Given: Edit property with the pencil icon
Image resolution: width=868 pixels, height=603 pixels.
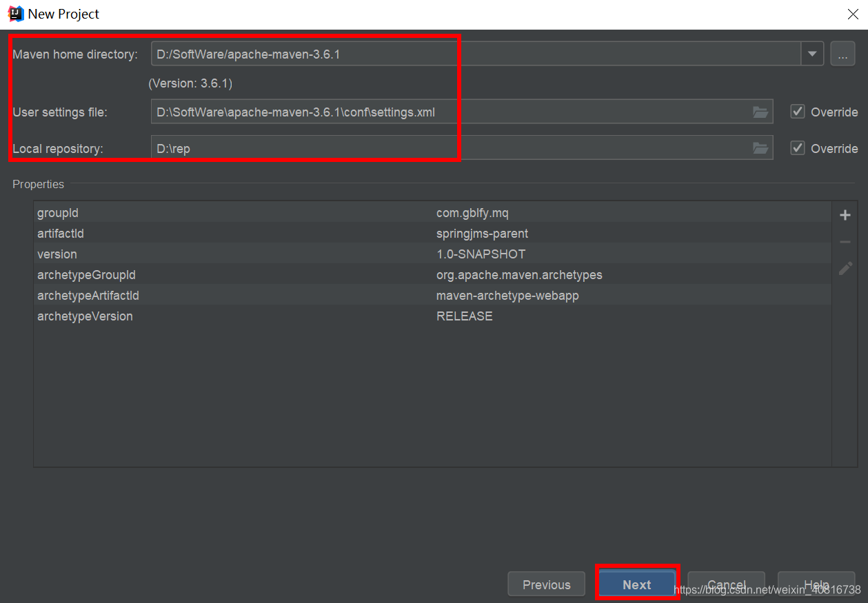Looking at the screenshot, I should (x=845, y=269).
